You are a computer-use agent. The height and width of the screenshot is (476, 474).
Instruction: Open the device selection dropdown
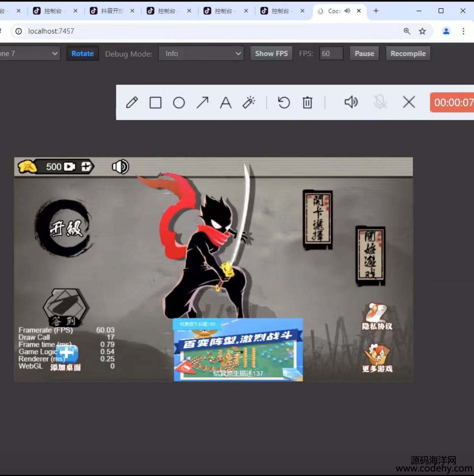(30, 53)
